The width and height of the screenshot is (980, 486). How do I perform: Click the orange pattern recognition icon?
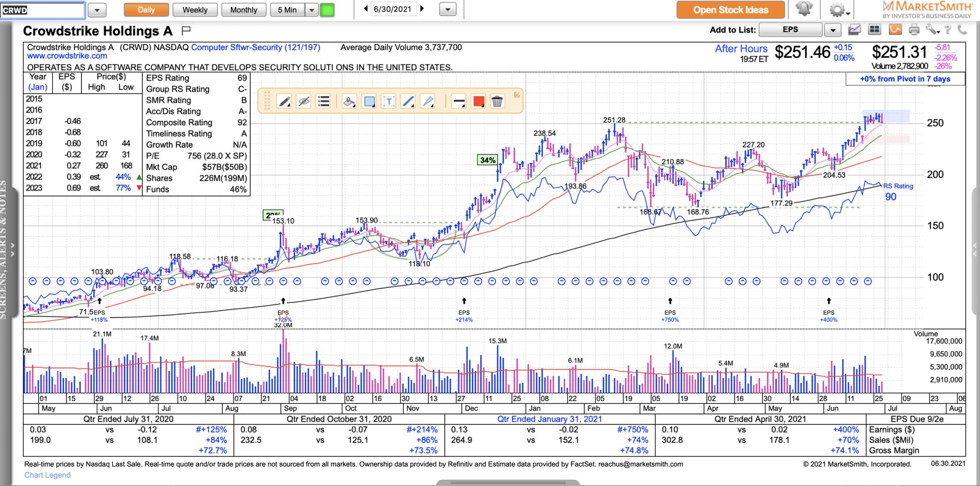click(895, 30)
